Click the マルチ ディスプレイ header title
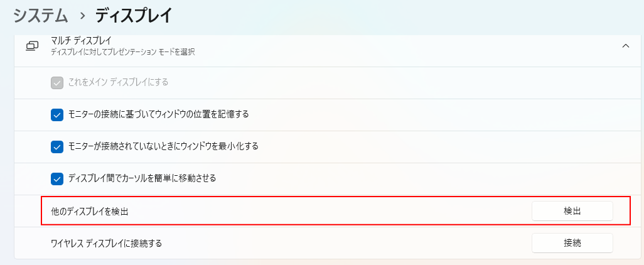The width and height of the screenshot is (644, 265). [81, 41]
